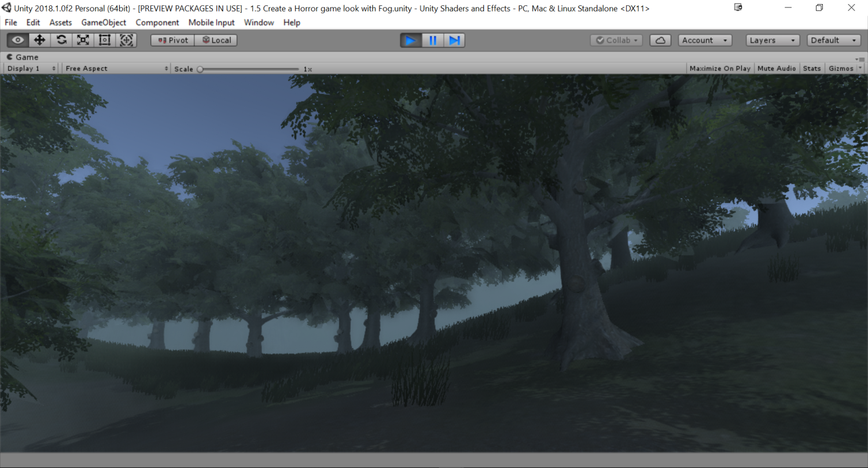Open the Account dropdown

point(705,40)
